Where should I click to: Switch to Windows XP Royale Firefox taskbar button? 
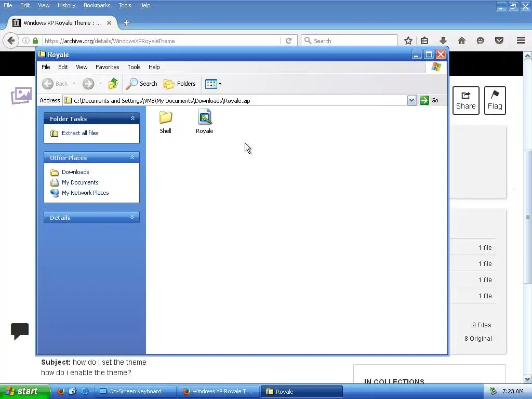click(x=219, y=391)
